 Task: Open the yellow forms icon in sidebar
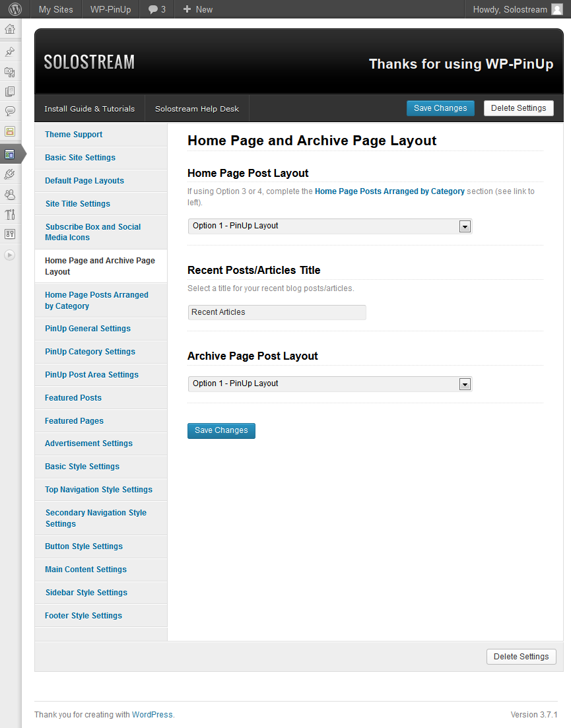coord(10,131)
